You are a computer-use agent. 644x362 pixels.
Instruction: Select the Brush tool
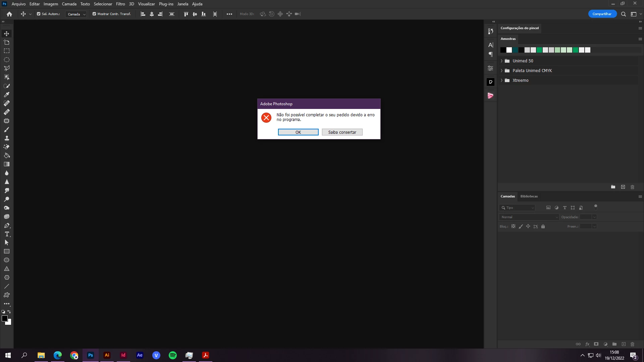[7, 129]
